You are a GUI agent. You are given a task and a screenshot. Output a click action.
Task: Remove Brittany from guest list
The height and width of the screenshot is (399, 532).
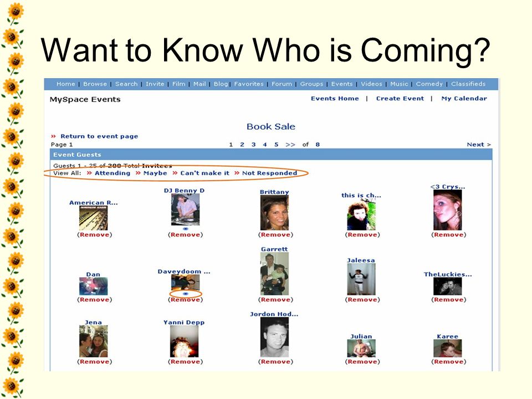[275, 235]
